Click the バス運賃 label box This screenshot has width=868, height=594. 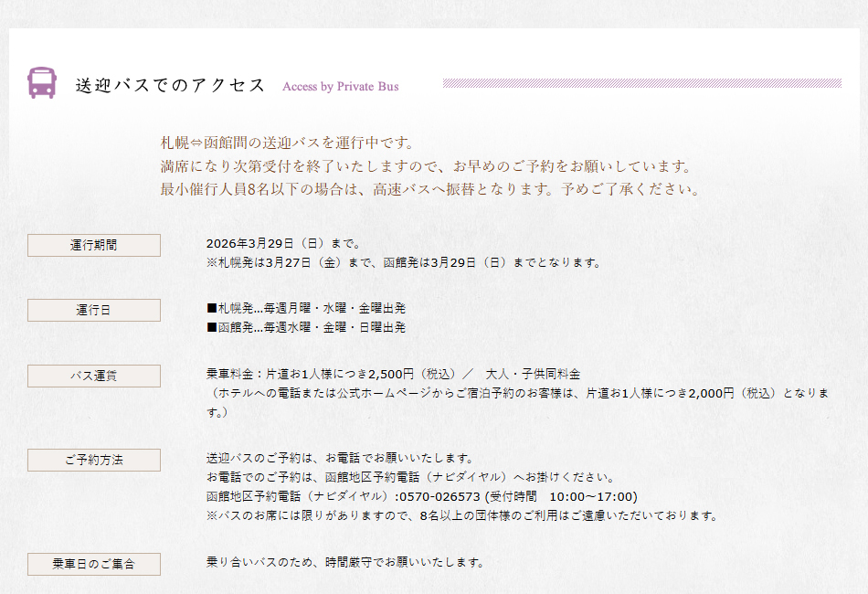(x=94, y=376)
